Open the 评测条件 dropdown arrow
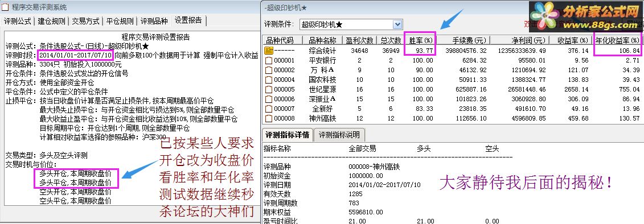Image resolution: width=644 pixels, height=224 pixels. pos(397,24)
